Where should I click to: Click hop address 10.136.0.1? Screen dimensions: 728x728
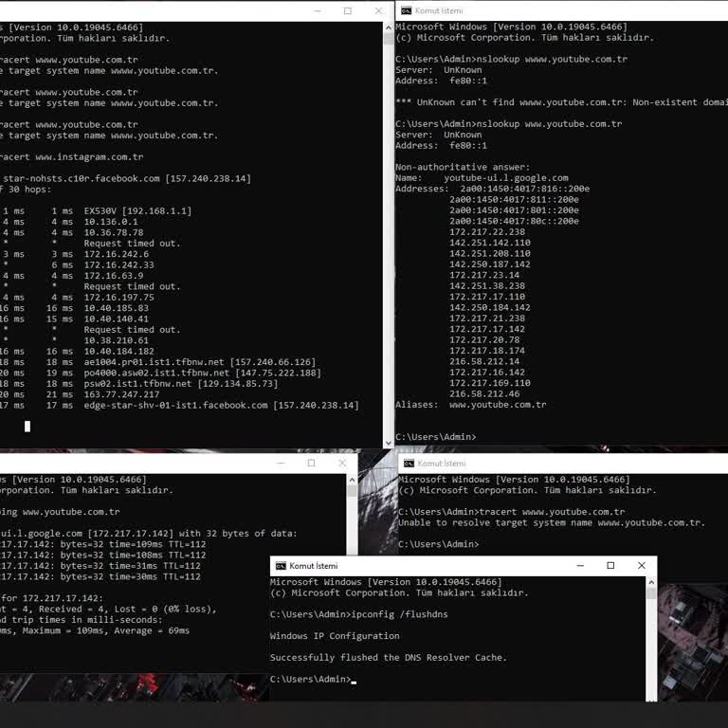pyautogui.click(x=111, y=222)
